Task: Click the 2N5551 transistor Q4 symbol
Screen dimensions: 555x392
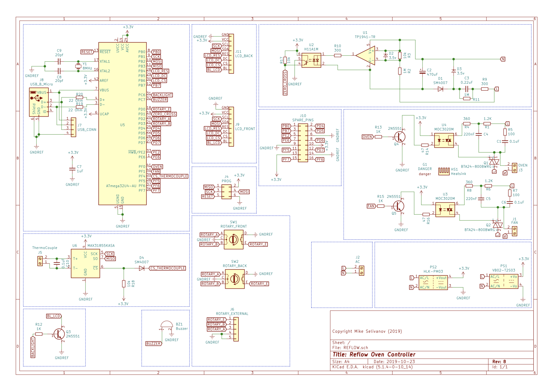Action: coord(400,137)
